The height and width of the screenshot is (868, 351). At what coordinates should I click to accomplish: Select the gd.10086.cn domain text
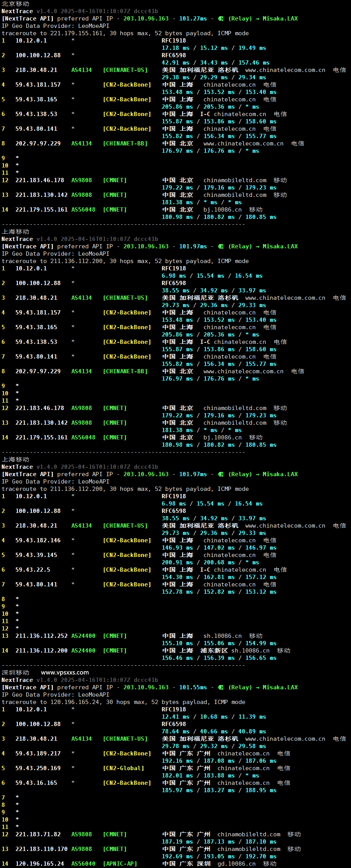pyautogui.click(x=236, y=864)
